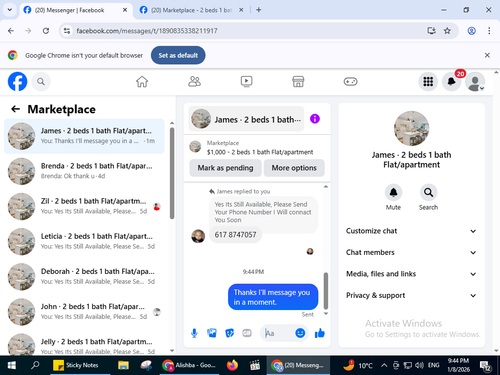Open the account profile avatar menu
This screenshot has width=500, height=375.
pos(475,81)
